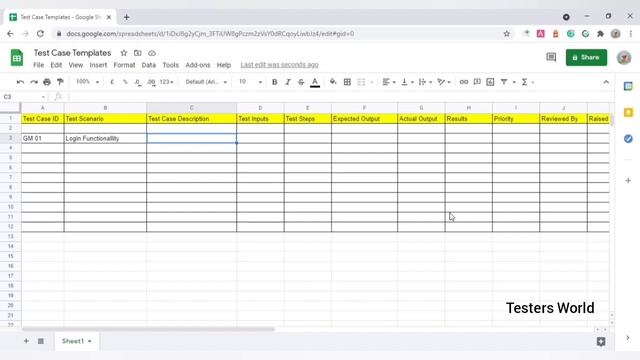Image resolution: width=640 pixels, height=360 pixels.
Task: Click the Insert comment icon
Action: pyautogui.click(x=477, y=82)
